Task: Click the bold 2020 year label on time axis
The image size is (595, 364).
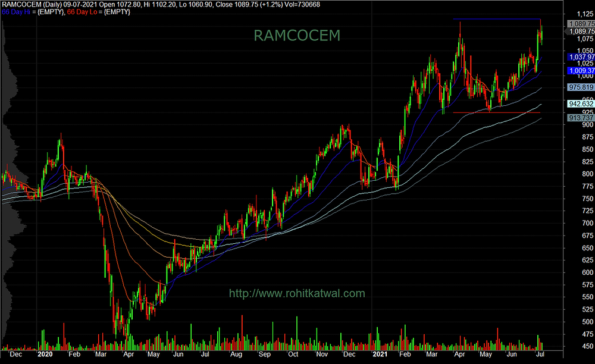Action: tap(45, 354)
